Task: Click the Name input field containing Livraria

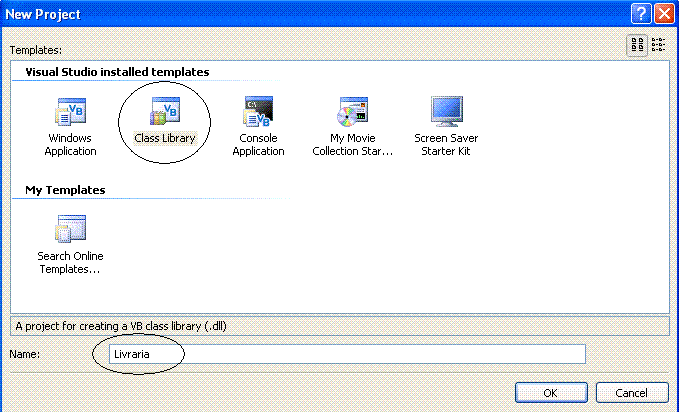Action: tap(347, 354)
